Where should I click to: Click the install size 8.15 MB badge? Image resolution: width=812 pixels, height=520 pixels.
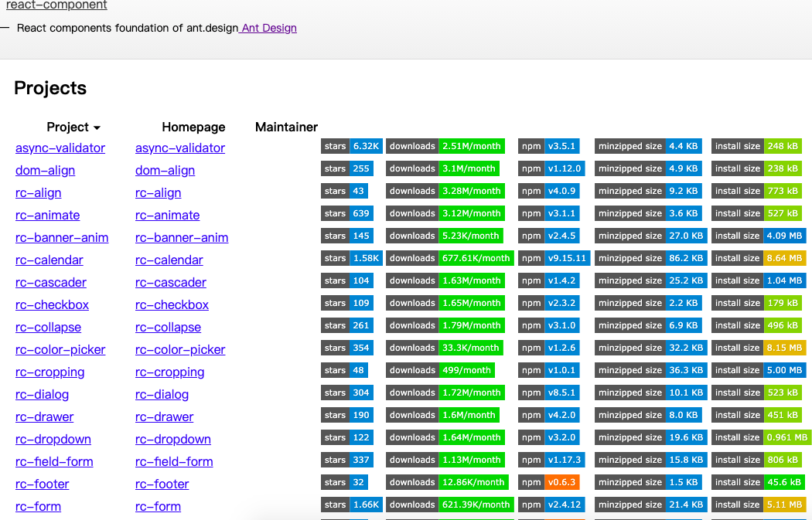pyautogui.click(x=759, y=348)
